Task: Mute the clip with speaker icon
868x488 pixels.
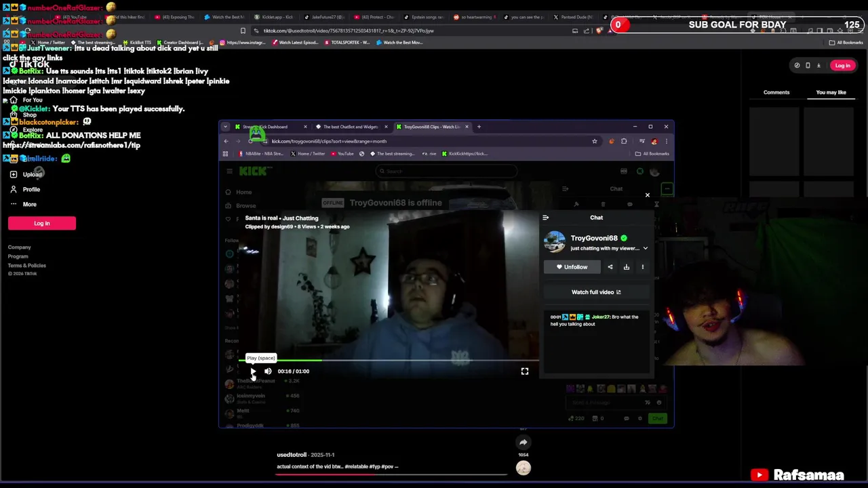Action: (268, 371)
